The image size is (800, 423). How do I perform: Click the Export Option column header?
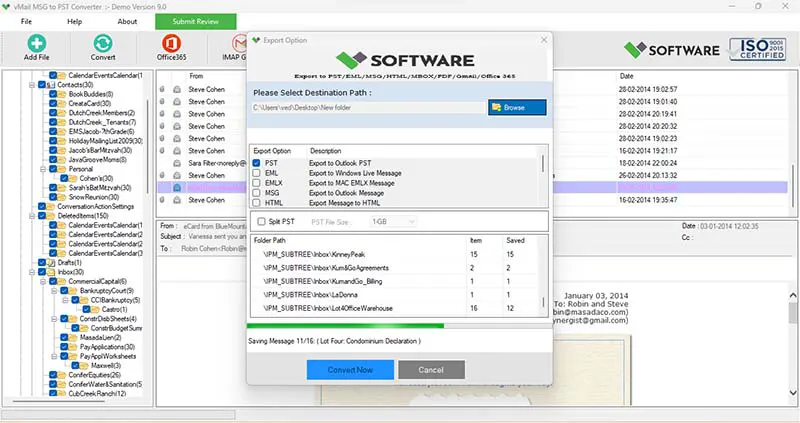click(272, 151)
